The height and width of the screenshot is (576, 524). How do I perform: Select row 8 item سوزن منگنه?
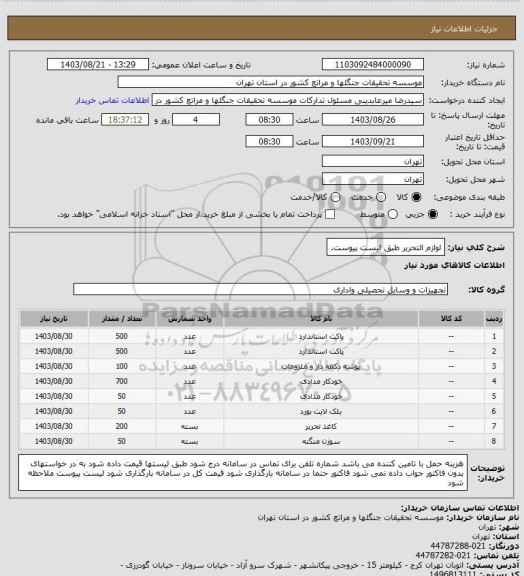tap(321, 442)
